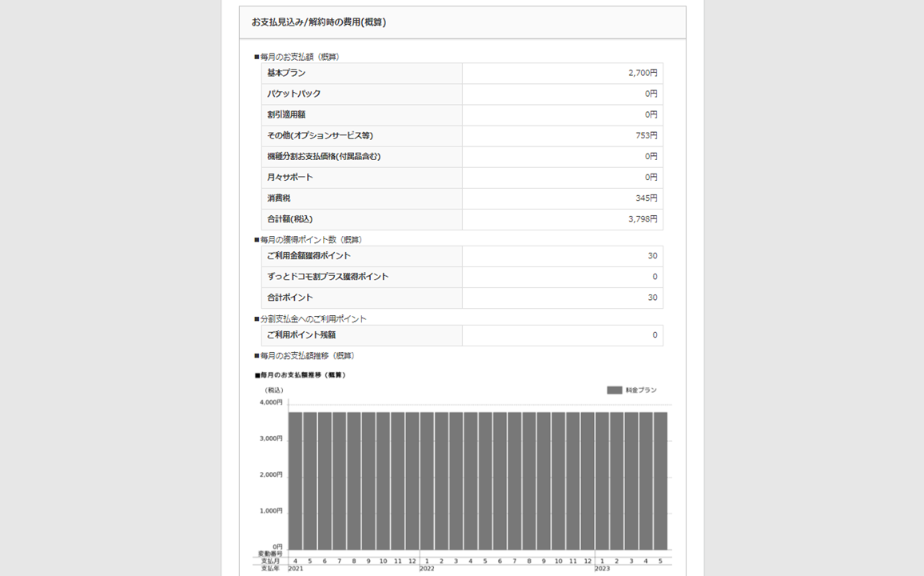Select the 0円 value in 割引適用額 row
This screenshot has width=924, height=576.
point(651,115)
